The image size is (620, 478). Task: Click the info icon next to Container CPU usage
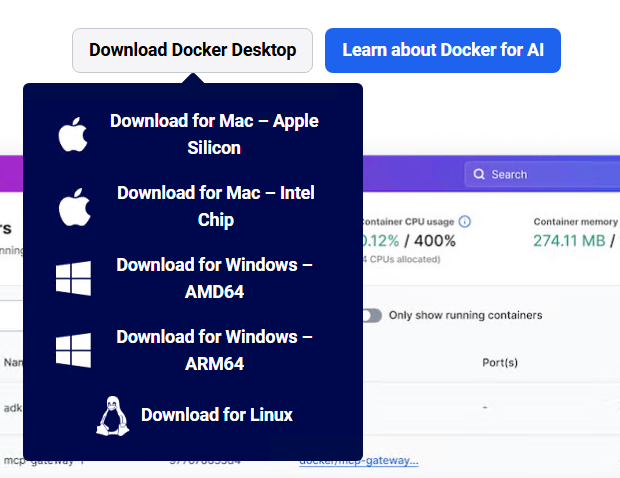click(464, 221)
